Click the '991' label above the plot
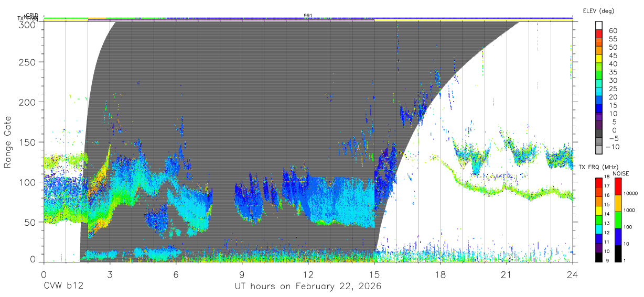 pos(308,16)
